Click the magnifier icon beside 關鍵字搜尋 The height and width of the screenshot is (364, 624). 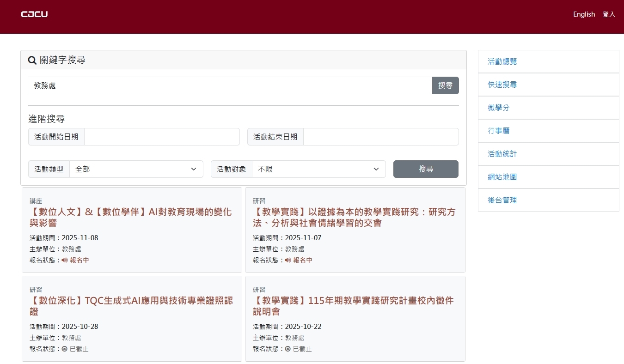point(32,60)
